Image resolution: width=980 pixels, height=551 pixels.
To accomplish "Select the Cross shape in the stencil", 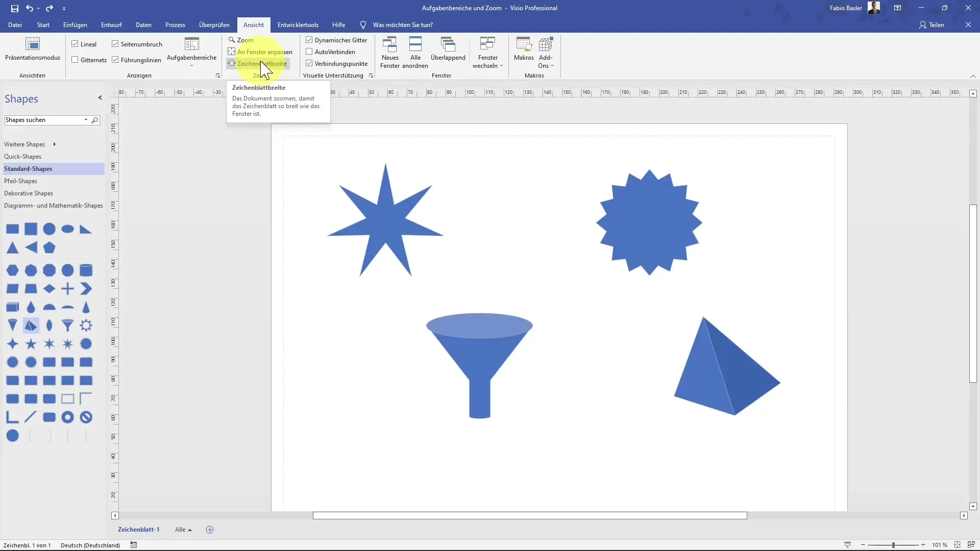I will coord(68,289).
